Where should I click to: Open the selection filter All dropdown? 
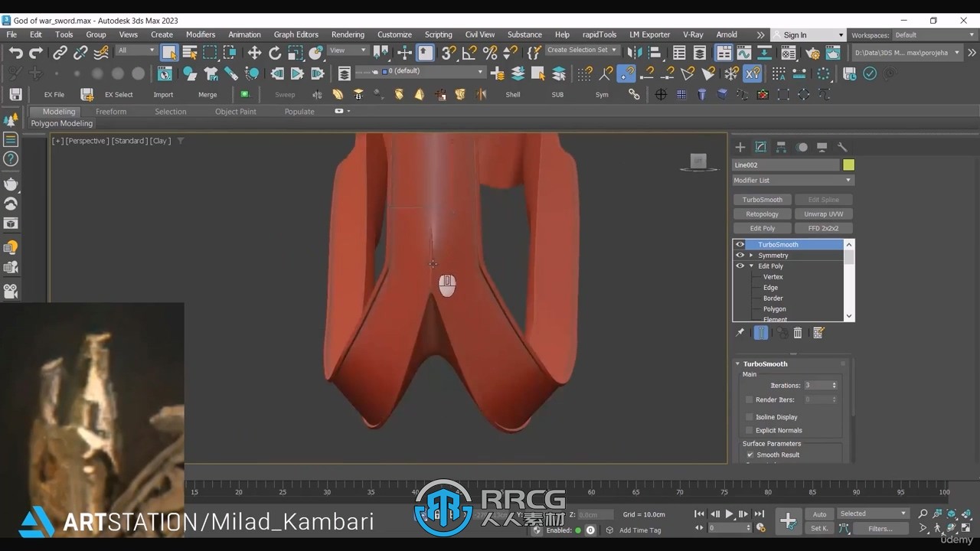click(136, 51)
